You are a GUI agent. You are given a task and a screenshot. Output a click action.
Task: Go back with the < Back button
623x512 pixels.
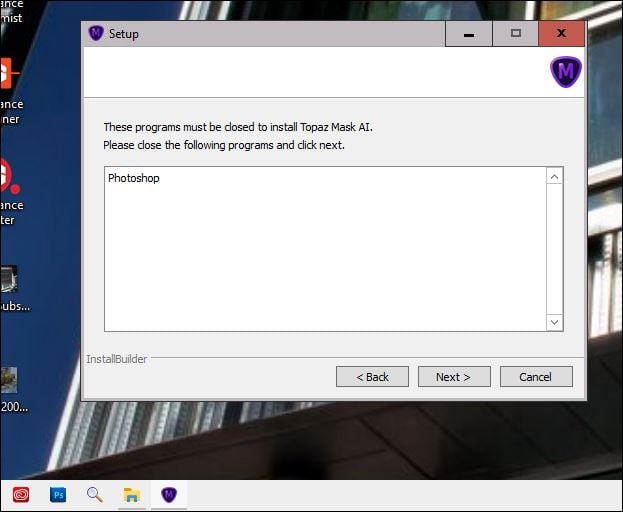[372, 377]
